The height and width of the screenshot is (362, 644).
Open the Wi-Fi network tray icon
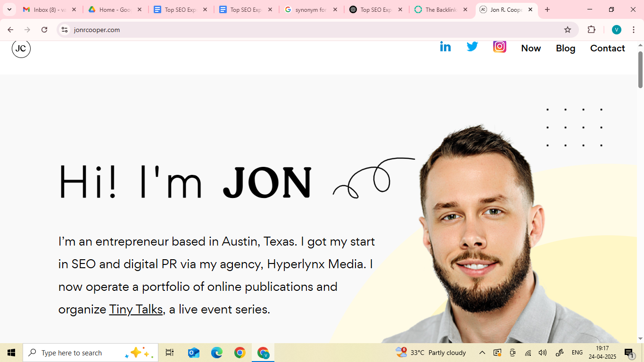point(528,353)
